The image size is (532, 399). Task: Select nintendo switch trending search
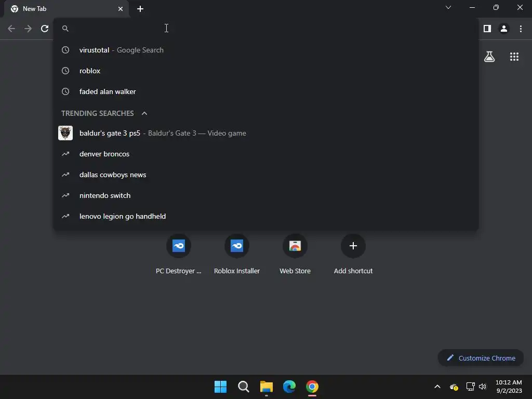tap(265, 195)
